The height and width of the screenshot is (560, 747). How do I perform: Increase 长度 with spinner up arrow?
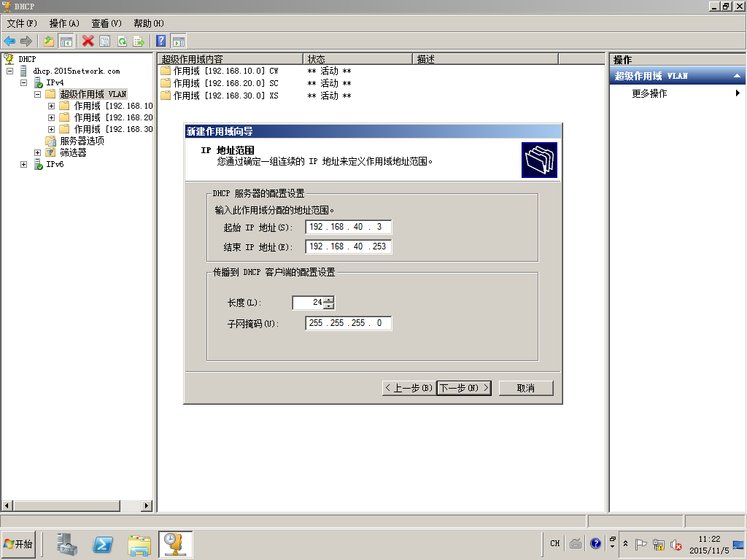pyautogui.click(x=329, y=299)
